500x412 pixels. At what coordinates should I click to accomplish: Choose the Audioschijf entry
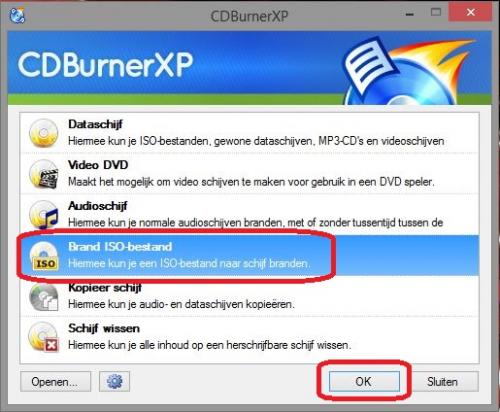tap(249, 214)
